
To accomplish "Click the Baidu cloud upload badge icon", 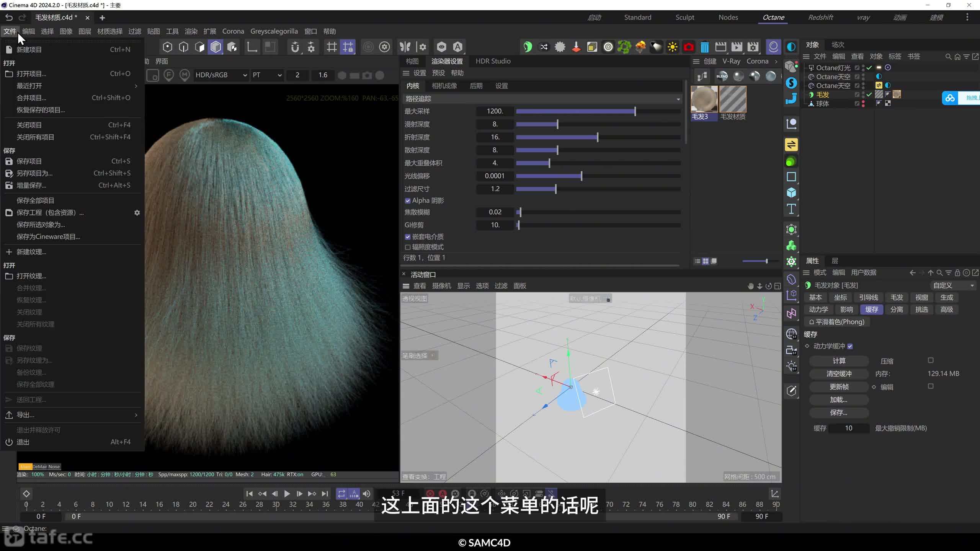I will [950, 98].
